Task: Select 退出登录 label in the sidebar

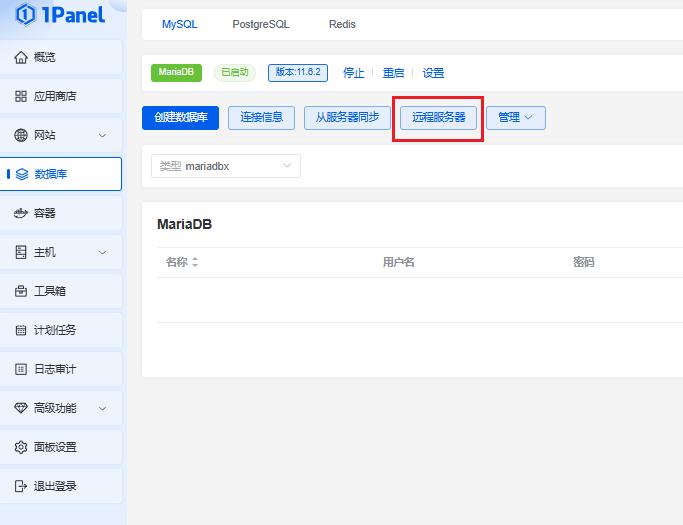Action: [x=55, y=486]
